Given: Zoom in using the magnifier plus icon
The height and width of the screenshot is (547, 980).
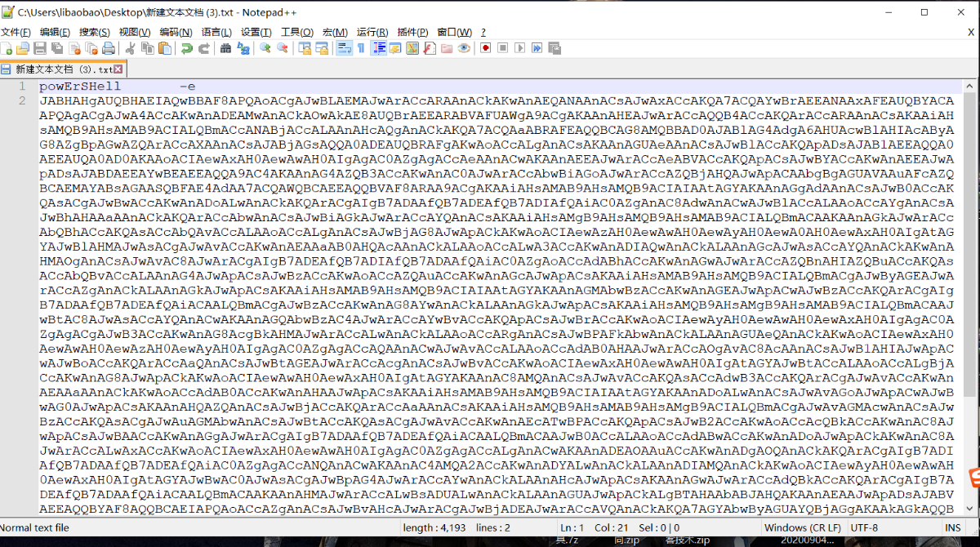Looking at the screenshot, I should pos(265,48).
